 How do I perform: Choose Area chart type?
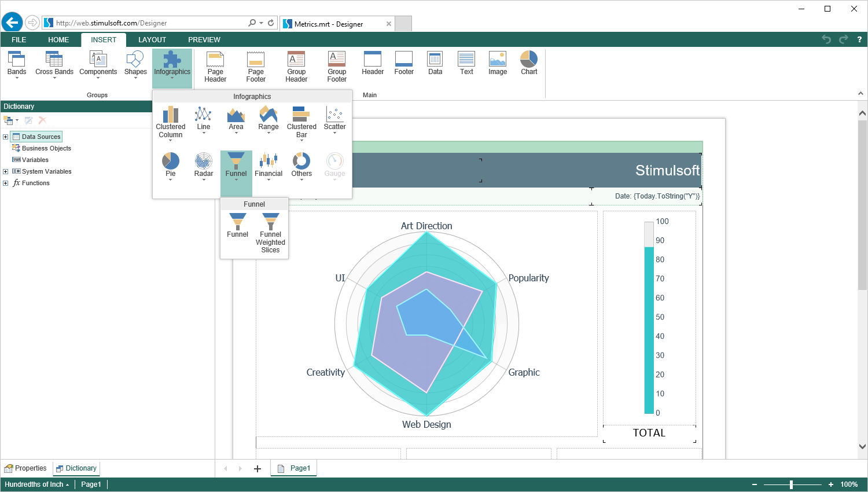pyautogui.click(x=236, y=120)
